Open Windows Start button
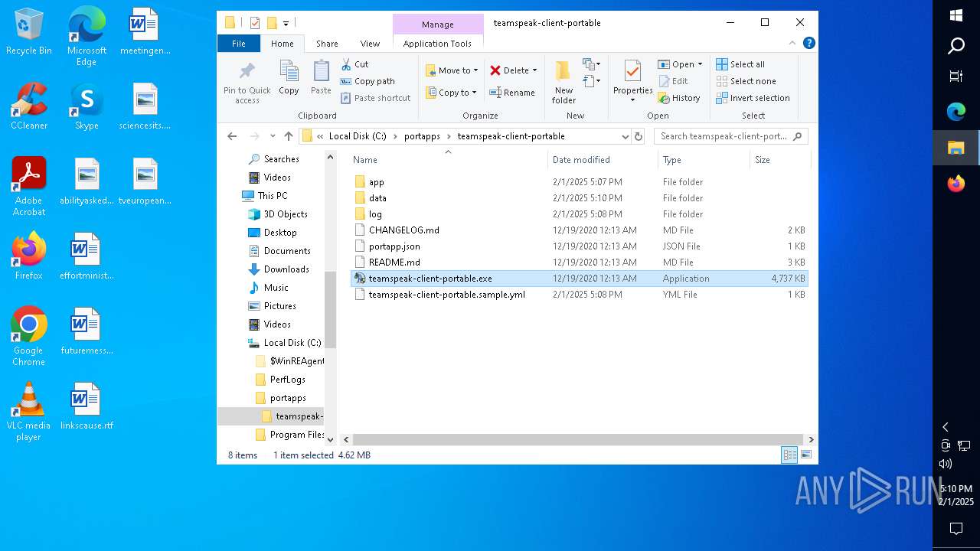Viewport: 980px width, 551px height. coord(955,15)
